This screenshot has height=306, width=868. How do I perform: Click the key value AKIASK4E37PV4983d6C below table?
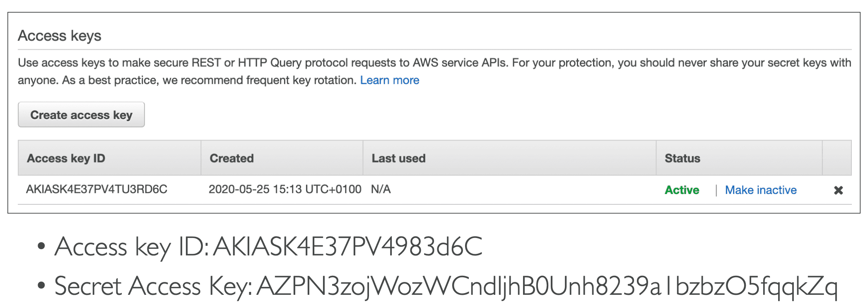click(348, 247)
